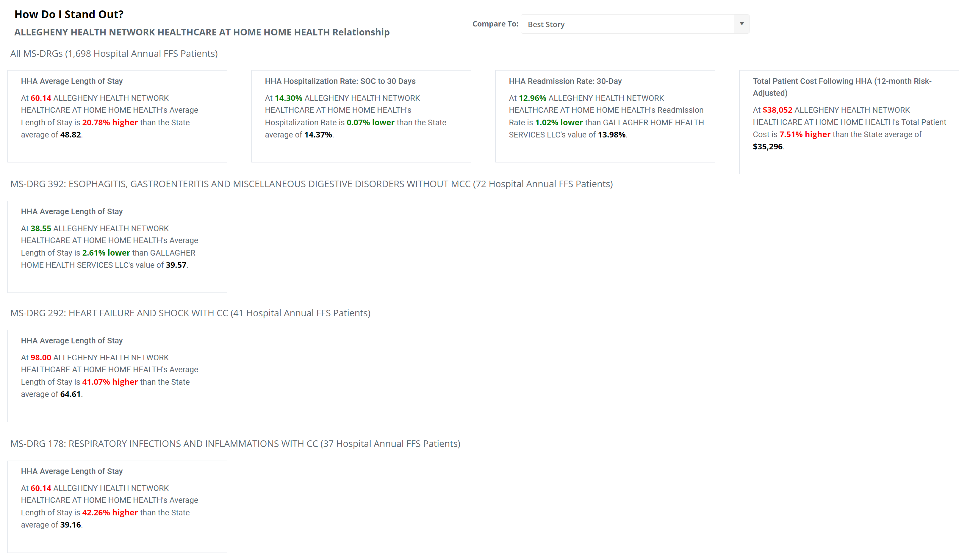Image resolution: width=970 pixels, height=560 pixels.
Task: Click the 1.02% lower value
Action: coord(559,122)
